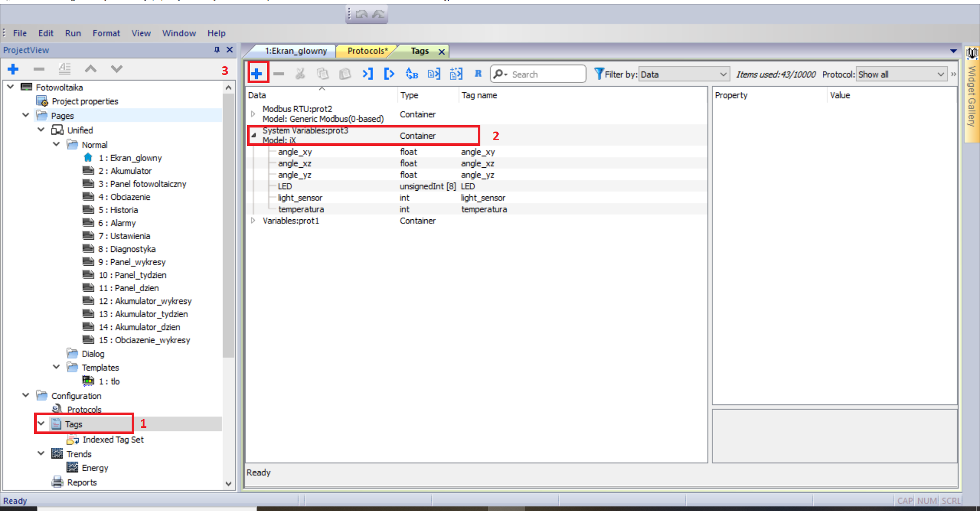Move item up with ProjectView up arrow

click(91, 69)
